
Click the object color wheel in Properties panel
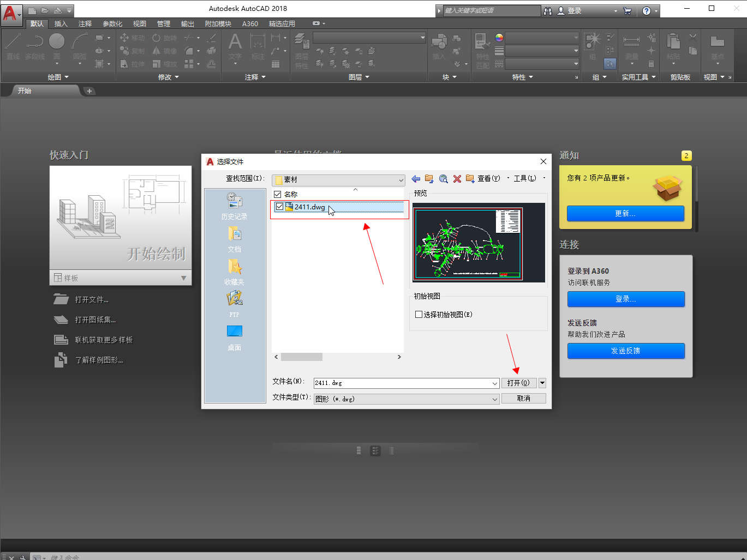click(x=499, y=38)
